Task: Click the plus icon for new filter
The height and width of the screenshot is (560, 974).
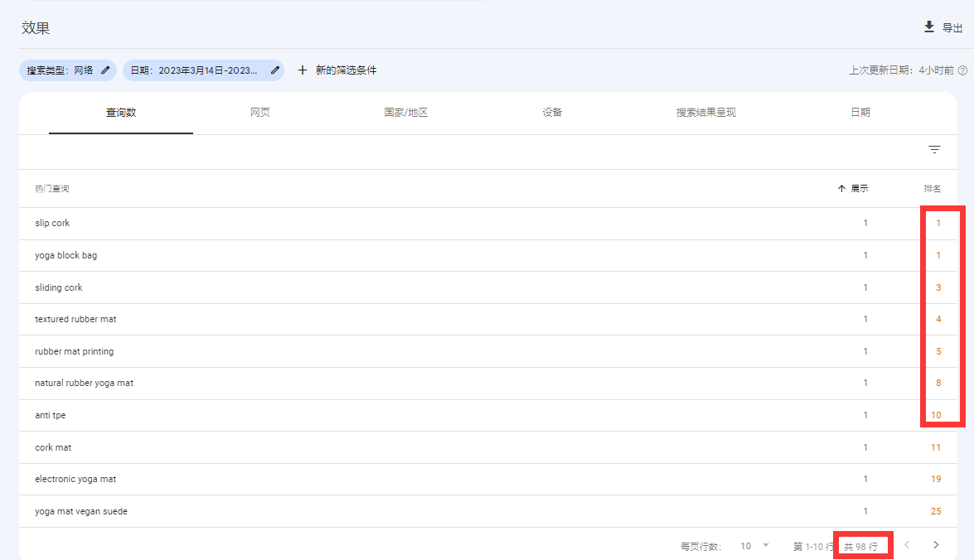Action: coord(303,70)
